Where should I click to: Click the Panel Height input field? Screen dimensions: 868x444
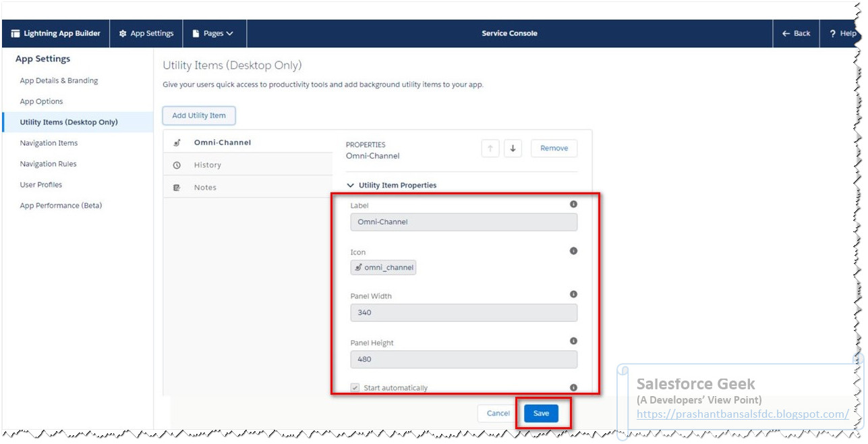464,359
